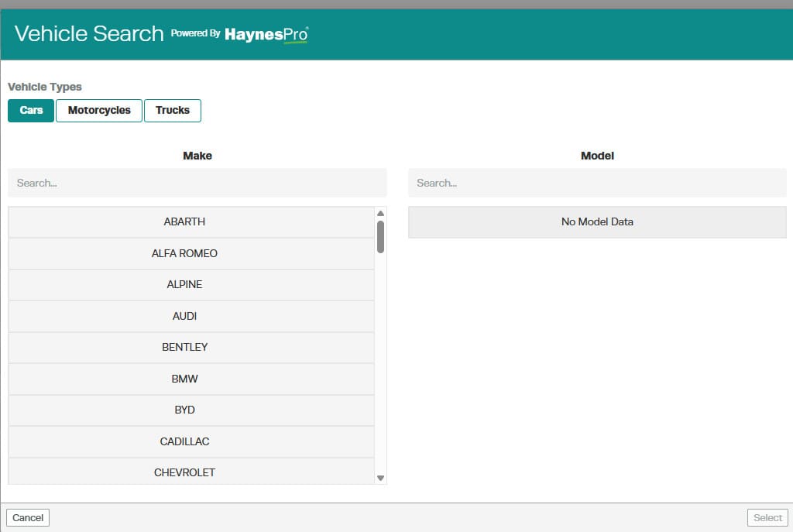
Task: Click the make list scroll down arrow
Action: (x=381, y=478)
